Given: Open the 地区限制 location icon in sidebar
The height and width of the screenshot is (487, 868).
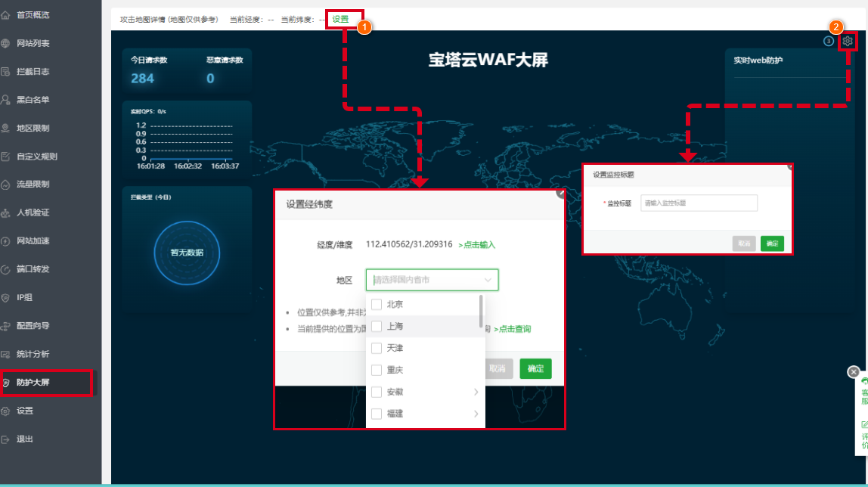Looking at the screenshot, I should (5, 128).
